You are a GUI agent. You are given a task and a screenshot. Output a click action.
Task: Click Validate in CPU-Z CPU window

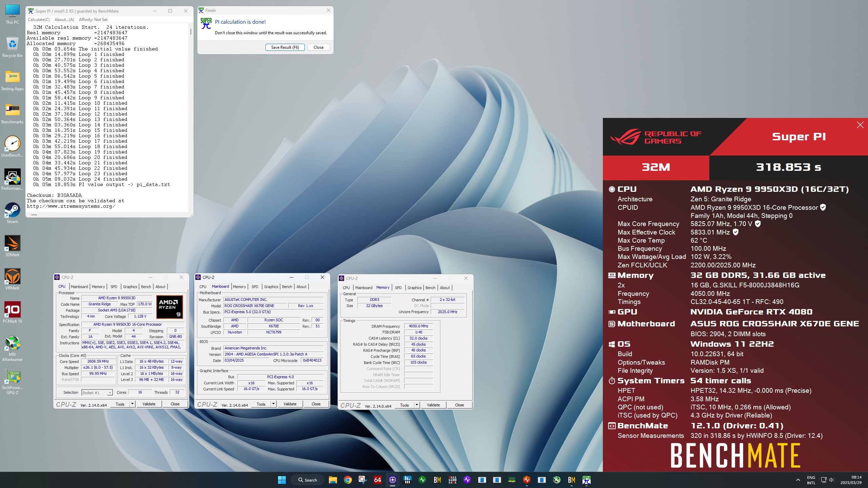(149, 404)
